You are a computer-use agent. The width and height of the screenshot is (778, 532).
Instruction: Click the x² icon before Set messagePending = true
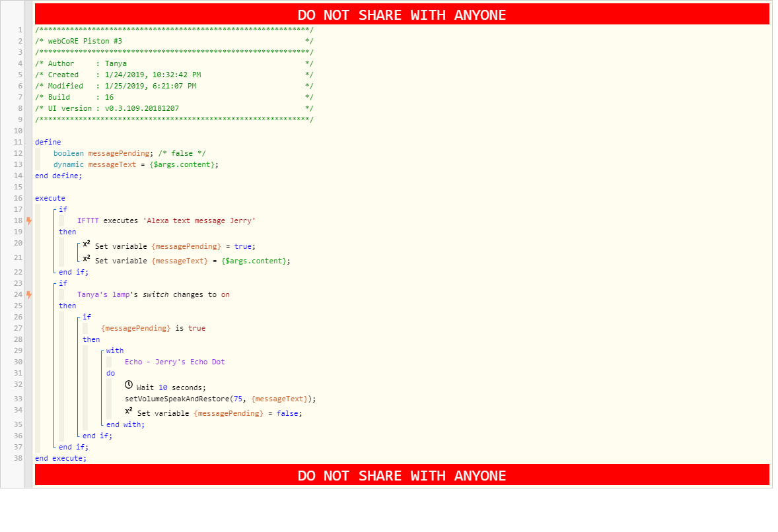point(87,244)
